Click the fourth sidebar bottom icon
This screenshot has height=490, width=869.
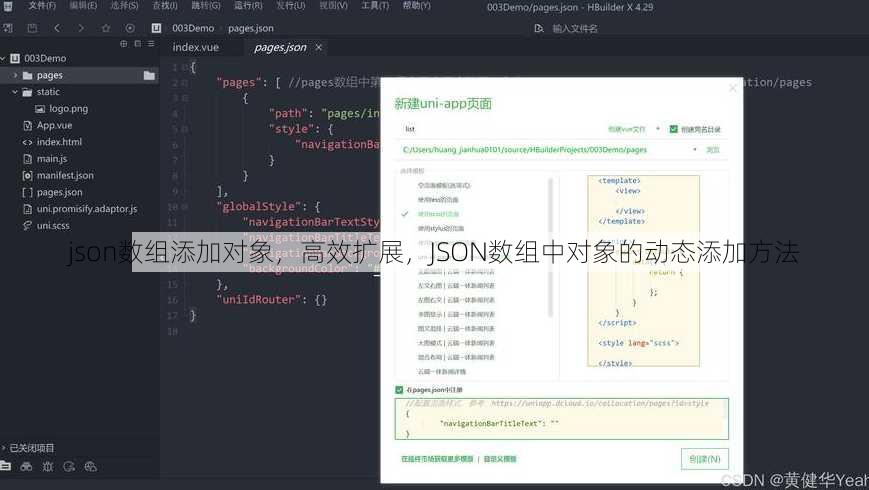69,467
